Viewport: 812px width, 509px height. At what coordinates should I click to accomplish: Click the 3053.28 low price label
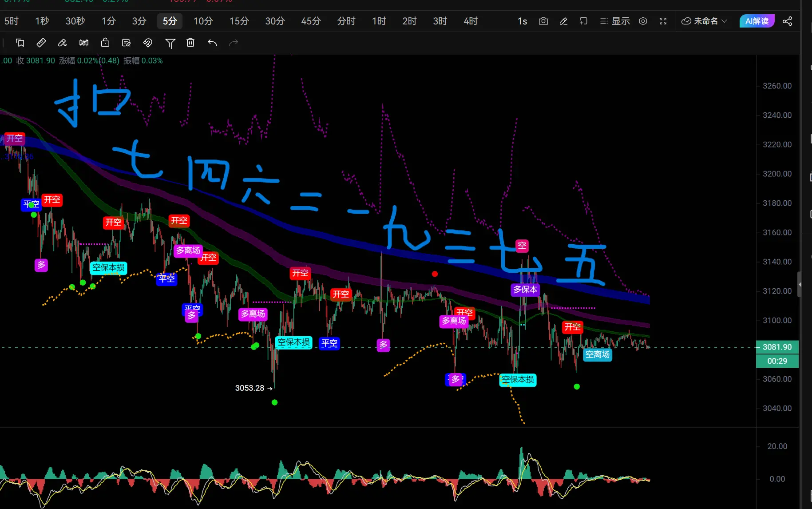[x=250, y=388]
